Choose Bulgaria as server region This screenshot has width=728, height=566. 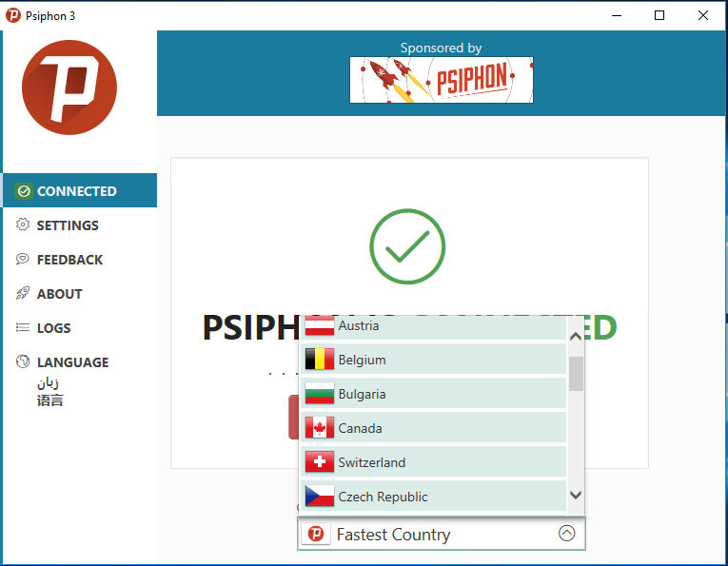coord(433,394)
